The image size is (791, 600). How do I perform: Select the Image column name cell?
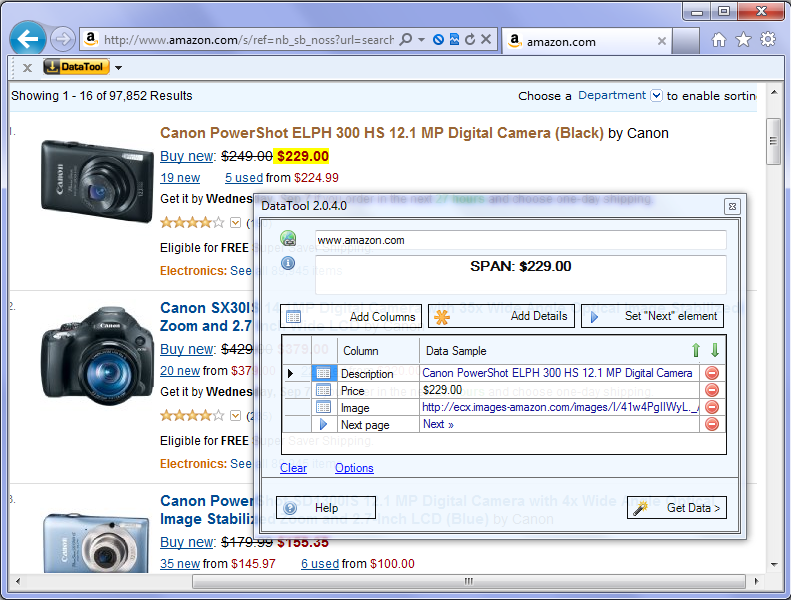pyautogui.click(x=378, y=407)
